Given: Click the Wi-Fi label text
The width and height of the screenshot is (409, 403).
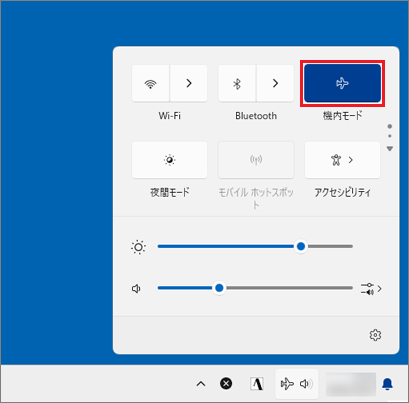Looking at the screenshot, I should pyautogui.click(x=170, y=116).
